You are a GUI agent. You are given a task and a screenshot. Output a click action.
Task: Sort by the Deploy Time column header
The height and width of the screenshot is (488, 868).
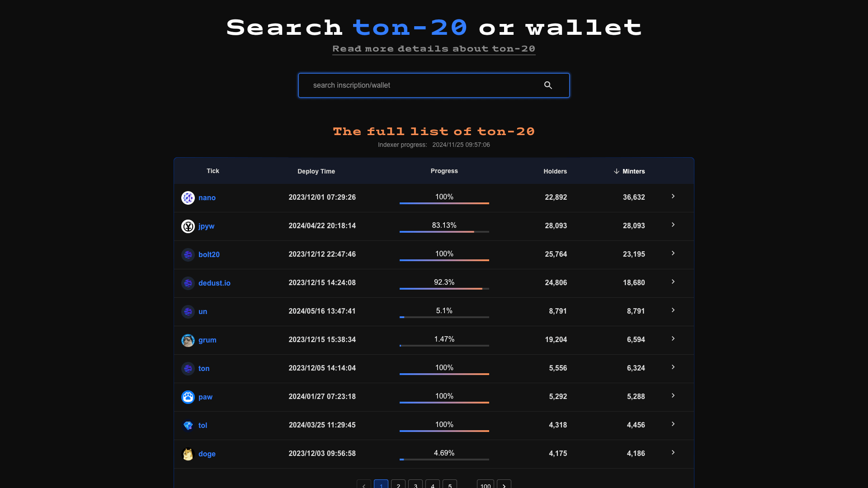(316, 171)
